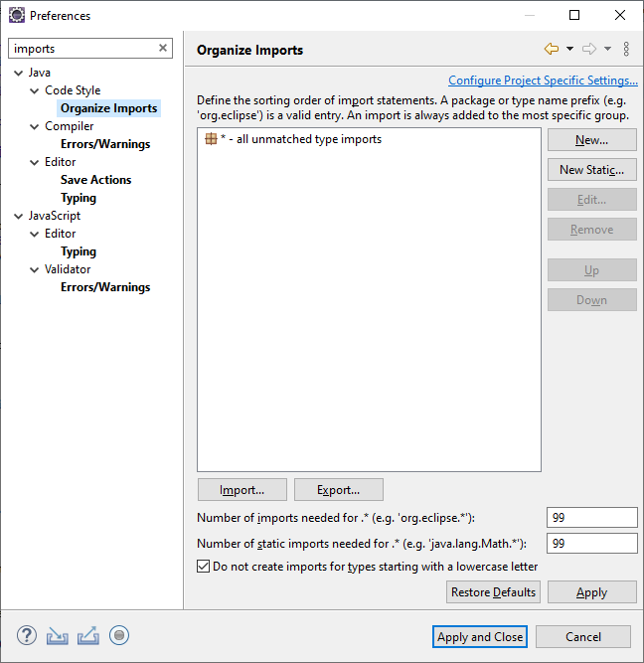
Task: Click Apply and Close
Action: click(480, 637)
